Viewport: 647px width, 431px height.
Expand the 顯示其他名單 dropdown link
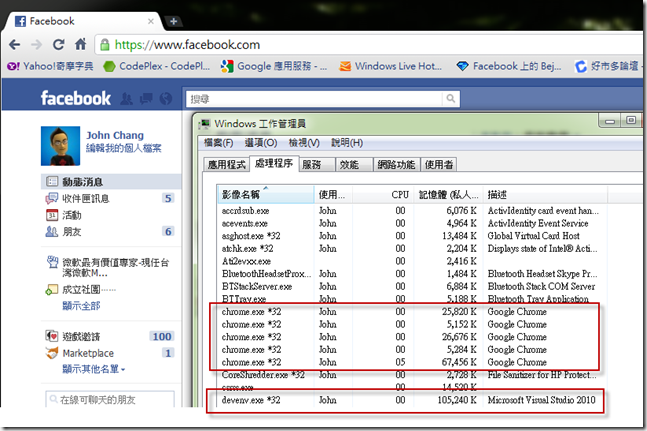(x=94, y=369)
